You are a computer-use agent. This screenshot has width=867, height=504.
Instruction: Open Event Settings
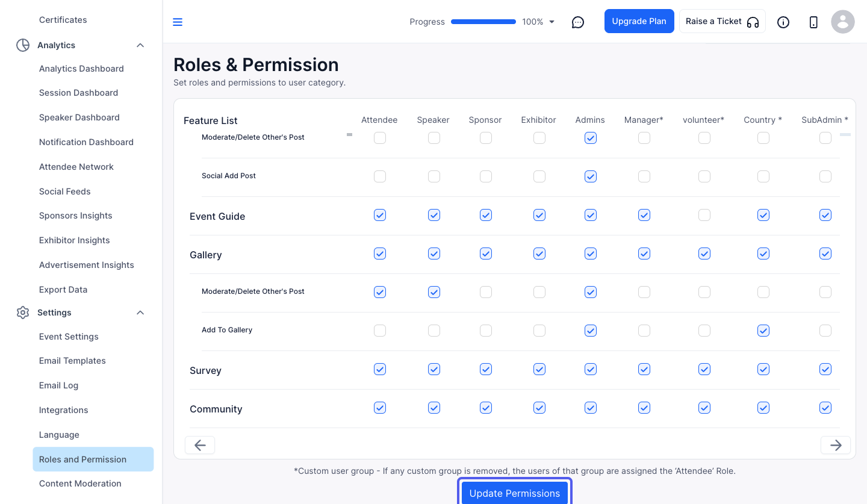[69, 337]
